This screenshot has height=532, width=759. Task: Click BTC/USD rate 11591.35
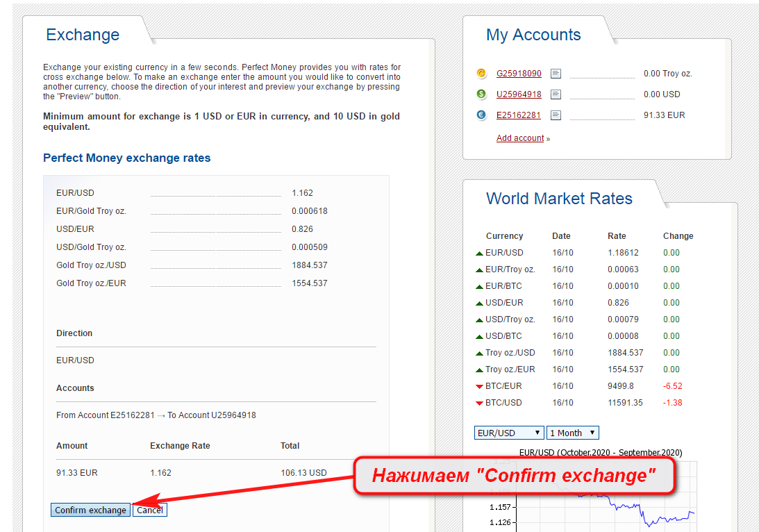pyautogui.click(x=625, y=403)
